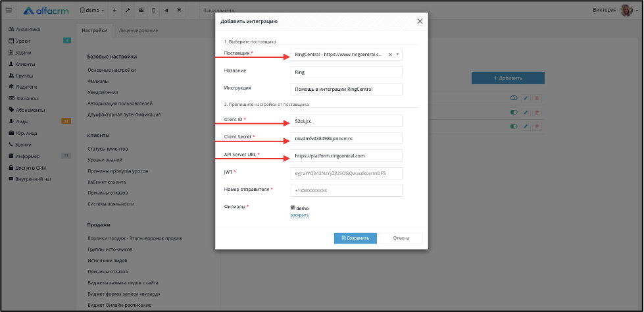Open the Уведомления settings link
644x312 pixels.
coord(103,93)
